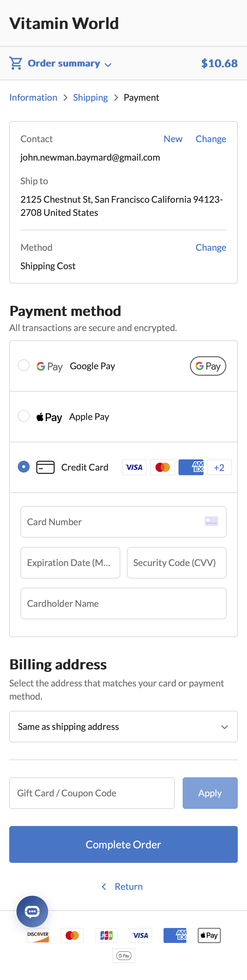Click the Gift Card / Coupon Code field

click(x=92, y=793)
